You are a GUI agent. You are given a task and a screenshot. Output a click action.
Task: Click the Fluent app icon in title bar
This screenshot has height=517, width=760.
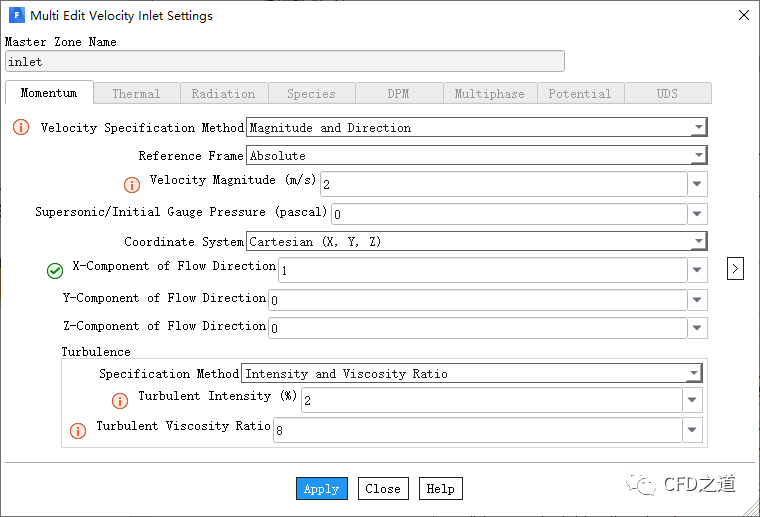[x=16, y=16]
